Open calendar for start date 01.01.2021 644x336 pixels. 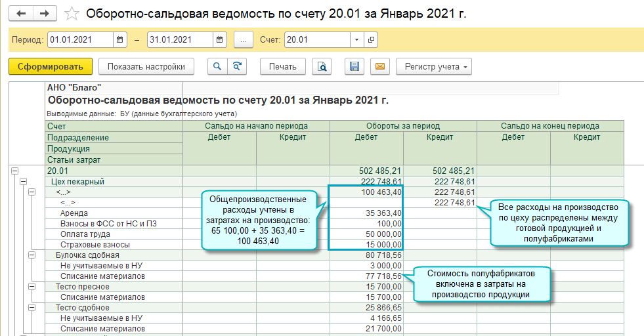pyautogui.click(x=120, y=40)
